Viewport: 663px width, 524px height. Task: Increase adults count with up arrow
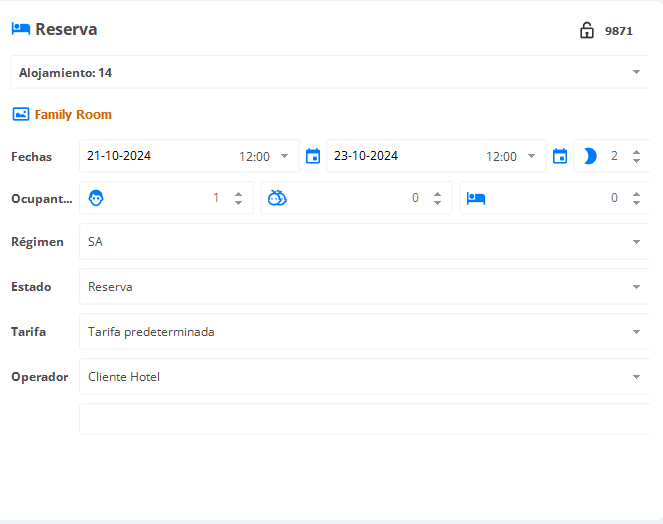coord(238,194)
